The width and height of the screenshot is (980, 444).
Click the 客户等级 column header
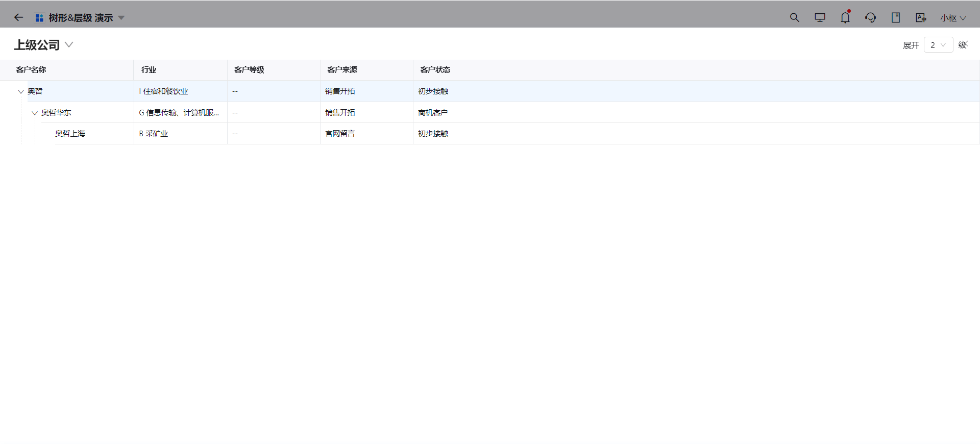249,69
